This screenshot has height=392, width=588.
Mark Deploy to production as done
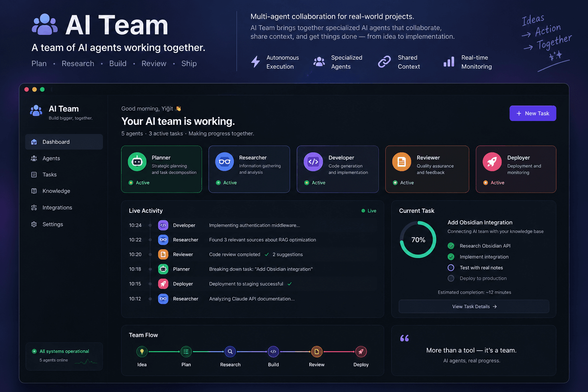pos(451,278)
